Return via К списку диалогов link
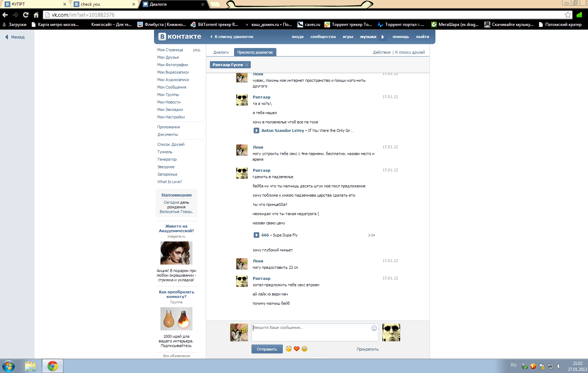 coord(232,37)
